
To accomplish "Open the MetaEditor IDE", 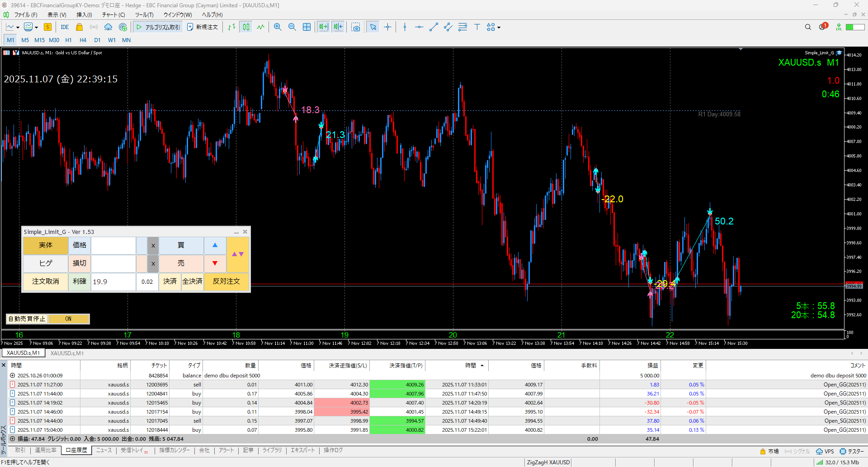I will 65,27.
